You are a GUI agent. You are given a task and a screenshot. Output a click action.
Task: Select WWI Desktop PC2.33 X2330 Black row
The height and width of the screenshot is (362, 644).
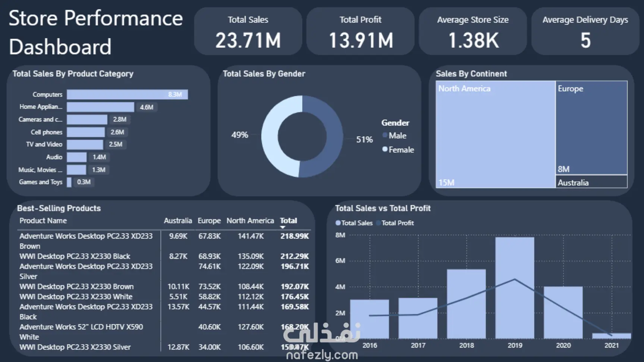[164, 256]
